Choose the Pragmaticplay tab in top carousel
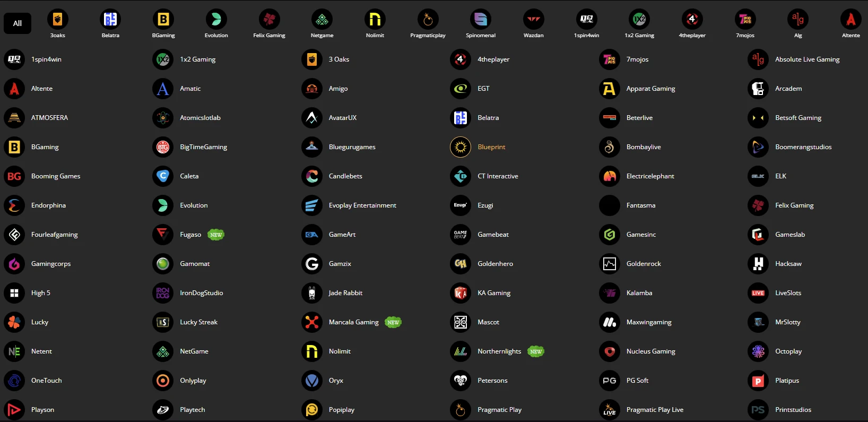868x422 pixels. [x=428, y=24]
